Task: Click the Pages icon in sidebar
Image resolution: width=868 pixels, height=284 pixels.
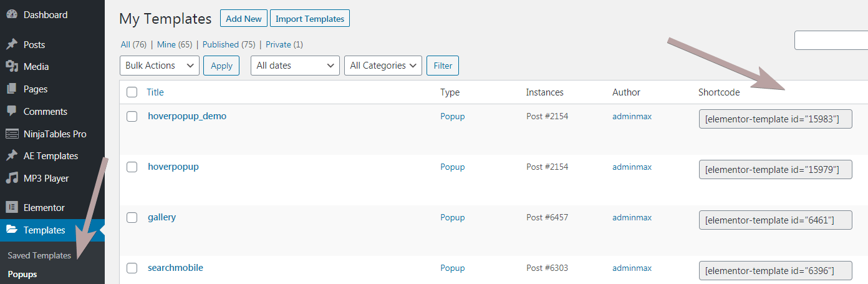Action: coord(11,89)
